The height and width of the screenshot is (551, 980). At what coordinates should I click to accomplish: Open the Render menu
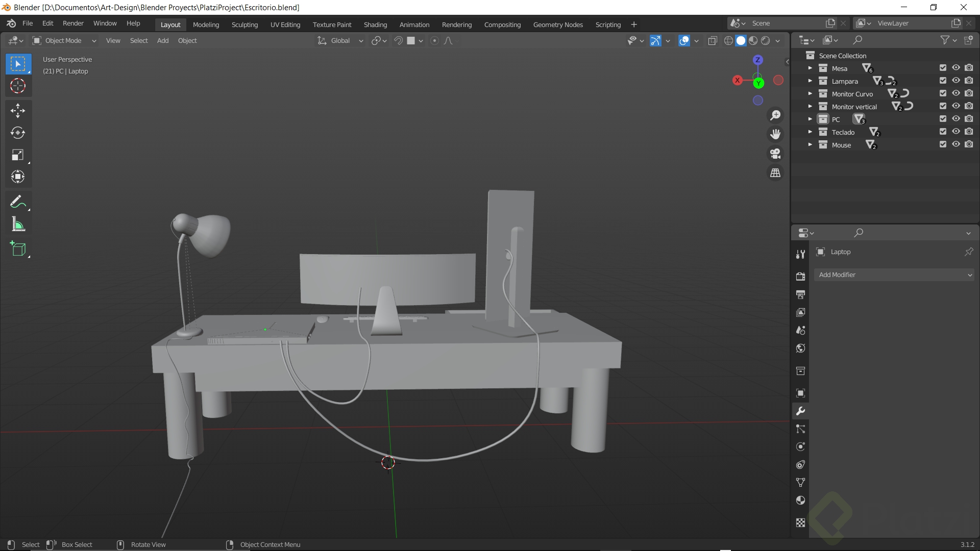(x=73, y=23)
